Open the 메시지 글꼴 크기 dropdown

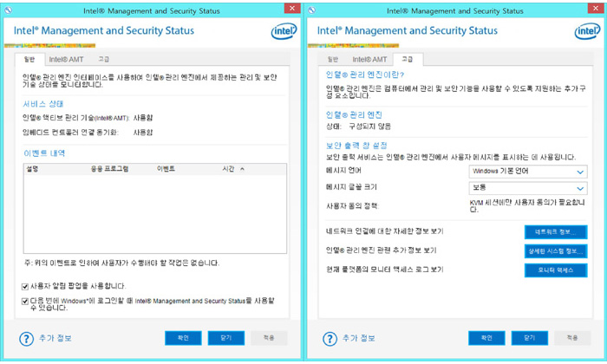(528, 188)
